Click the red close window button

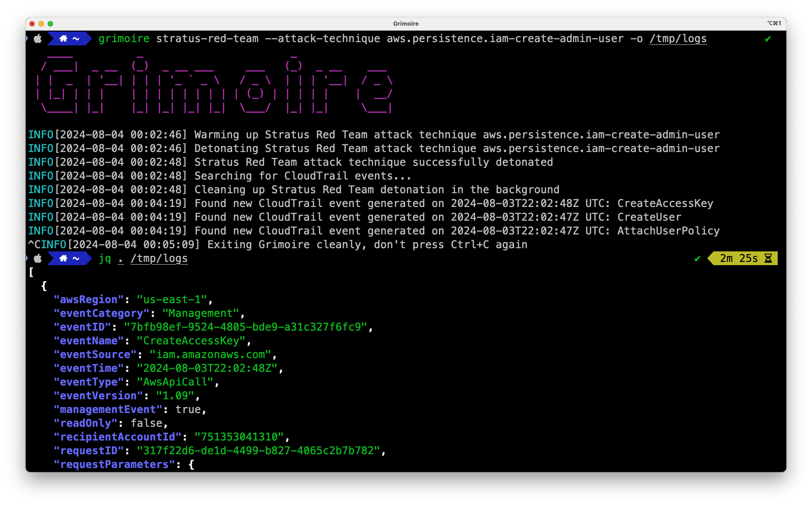pyautogui.click(x=32, y=24)
